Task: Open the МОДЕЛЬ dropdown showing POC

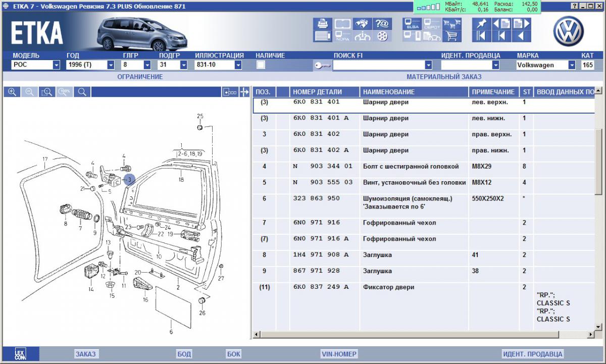Action: 36,65
